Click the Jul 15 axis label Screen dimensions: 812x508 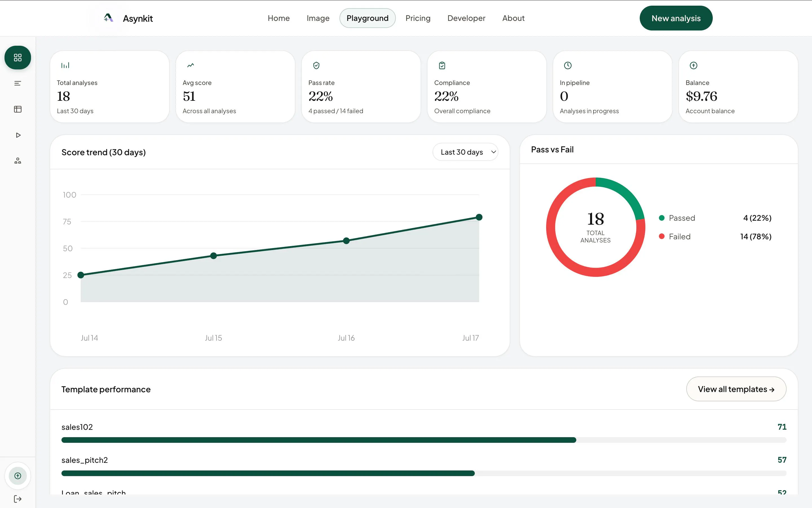(x=213, y=338)
